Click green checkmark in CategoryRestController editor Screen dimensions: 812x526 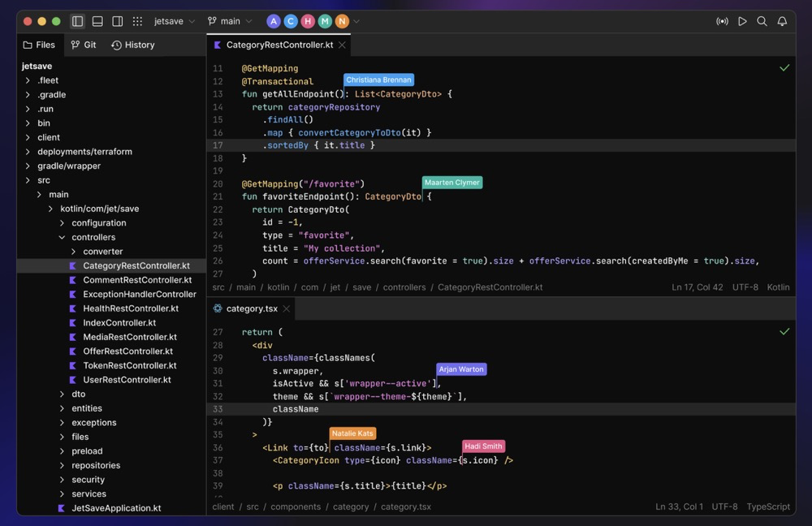coord(784,68)
